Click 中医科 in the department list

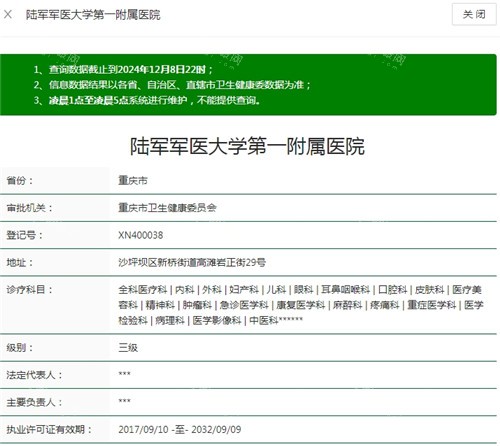click(x=264, y=321)
